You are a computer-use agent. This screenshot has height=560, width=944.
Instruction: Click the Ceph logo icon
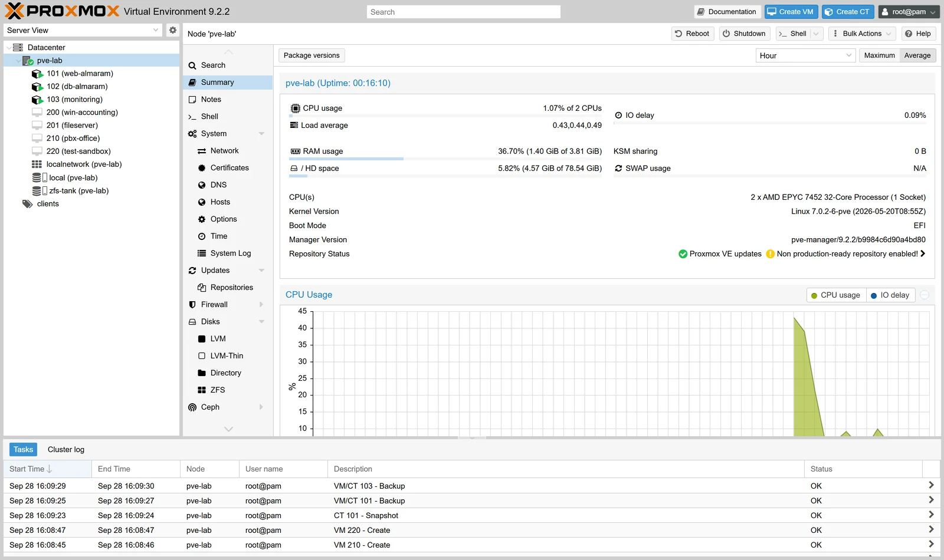[192, 407]
